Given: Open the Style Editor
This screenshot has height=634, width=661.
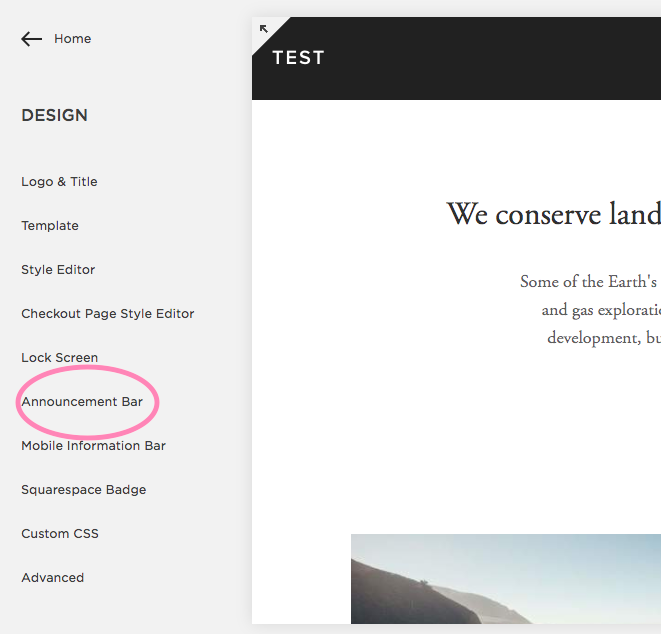Looking at the screenshot, I should coord(58,270).
